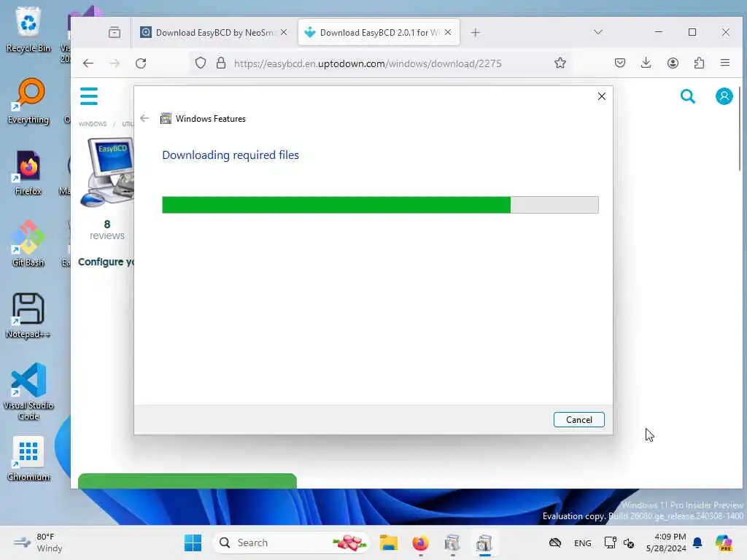Image resolution: width=747 pixels, height=560 pixels.
Task: Click the page vertical scrollbar
Action: [740, 128]
